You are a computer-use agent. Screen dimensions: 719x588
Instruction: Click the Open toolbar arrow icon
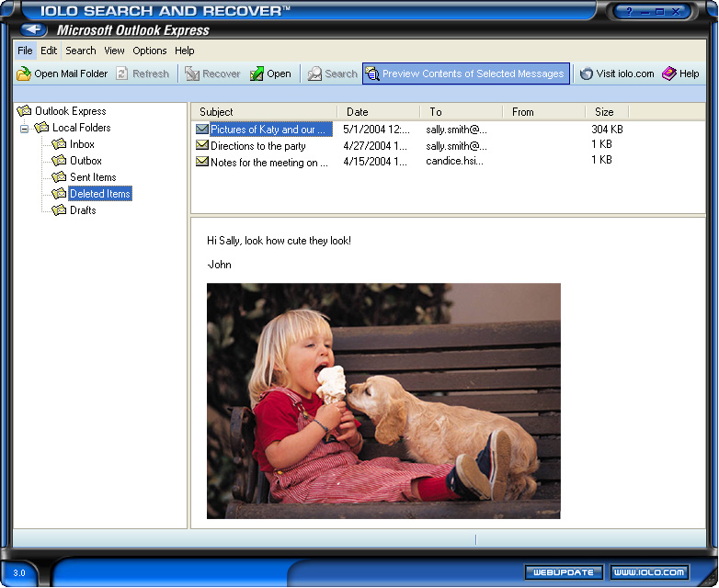(257, 73)
